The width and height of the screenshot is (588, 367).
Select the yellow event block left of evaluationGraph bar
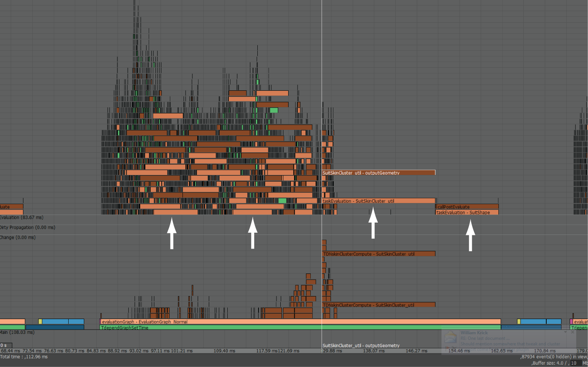coord(40,321)
